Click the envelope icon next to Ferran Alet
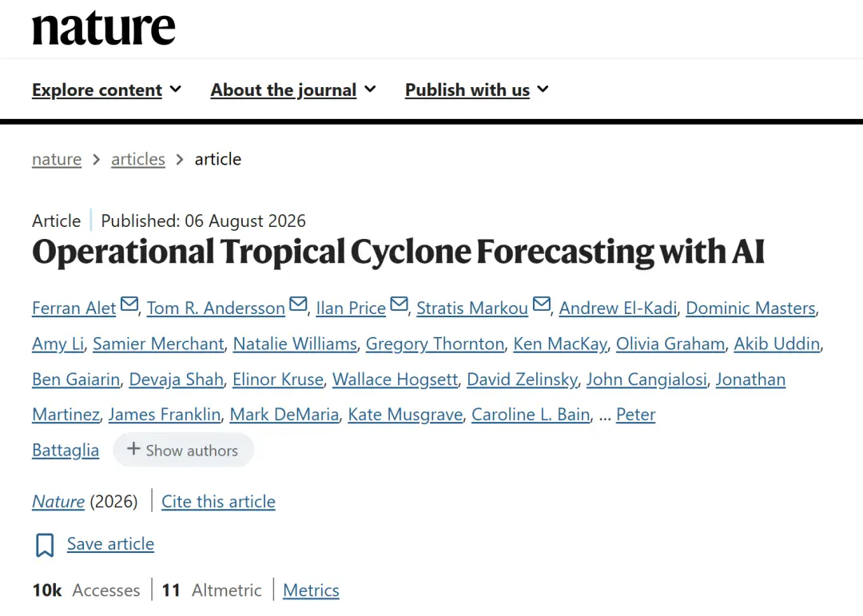Image resolution: width=863 pixels, height=616 pixels. [x=129, y=304]
